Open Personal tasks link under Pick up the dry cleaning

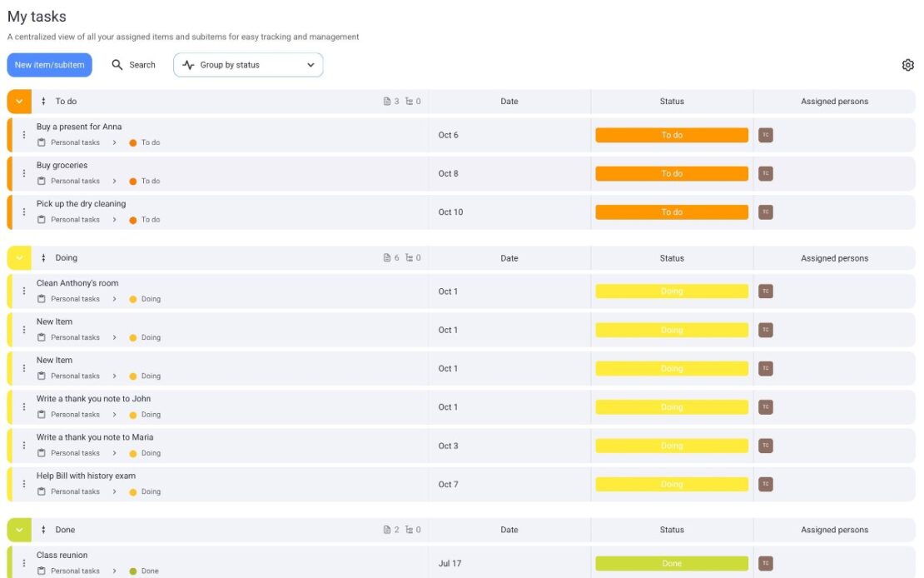[x=75, y=220]
